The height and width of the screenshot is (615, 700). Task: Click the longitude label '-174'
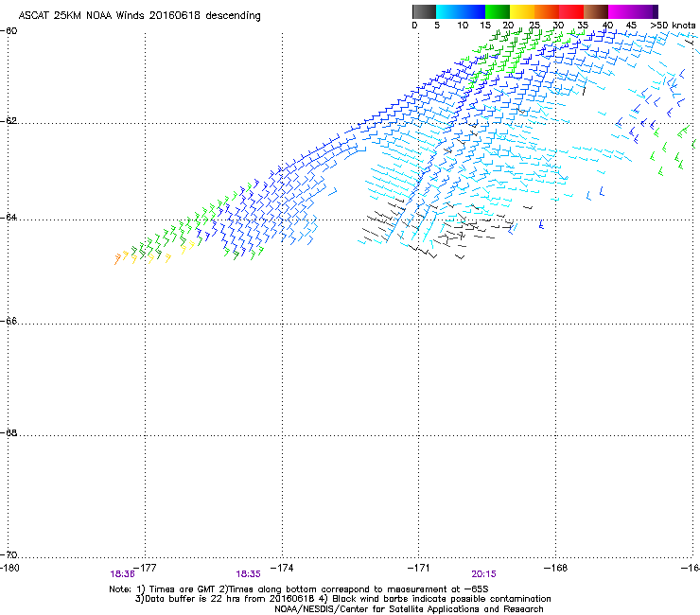[x=282, y=568]
